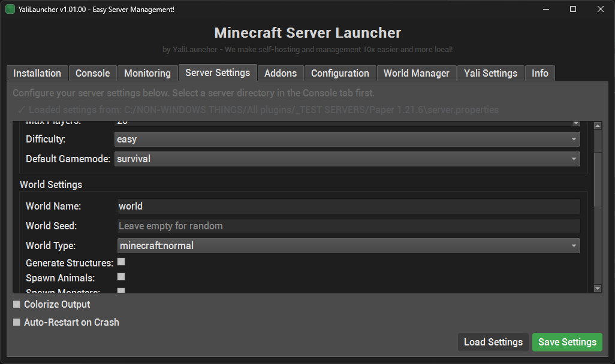Go to the Yali Settings tab

coord(491,73)
